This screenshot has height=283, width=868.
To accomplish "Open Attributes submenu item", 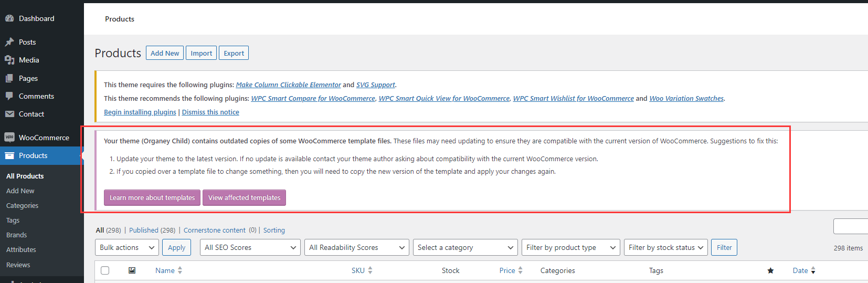I will (22, 249).
